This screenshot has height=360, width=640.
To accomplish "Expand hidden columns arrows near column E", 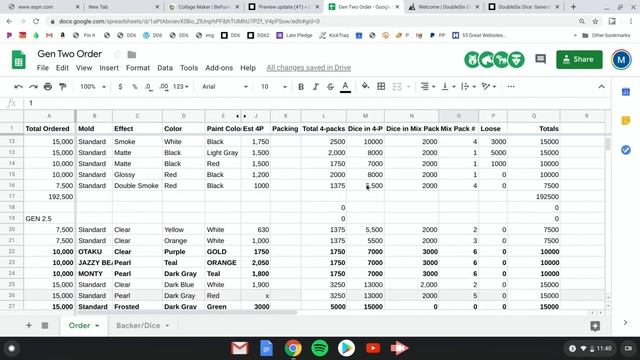I will pyautogui.click(x=241, y=116).
